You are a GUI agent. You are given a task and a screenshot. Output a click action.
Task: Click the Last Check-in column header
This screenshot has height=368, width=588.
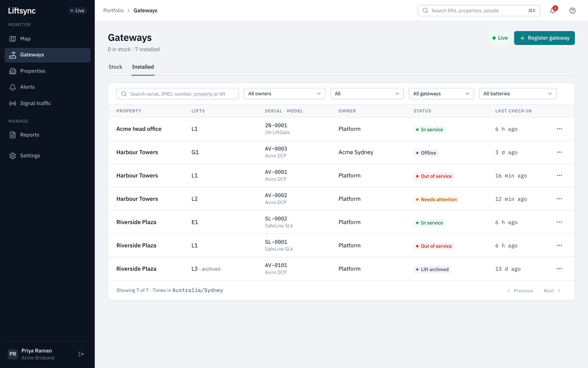(x=513, y=111)
